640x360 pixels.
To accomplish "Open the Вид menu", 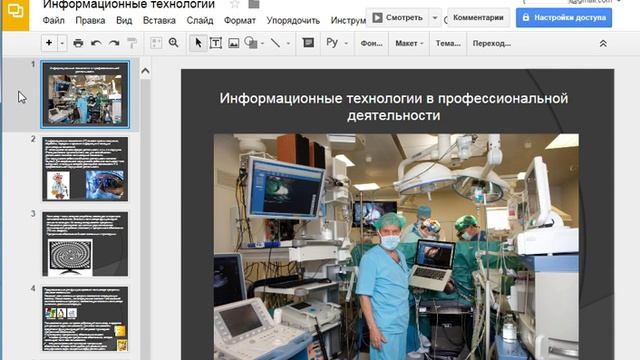I will tap(124, 20).
